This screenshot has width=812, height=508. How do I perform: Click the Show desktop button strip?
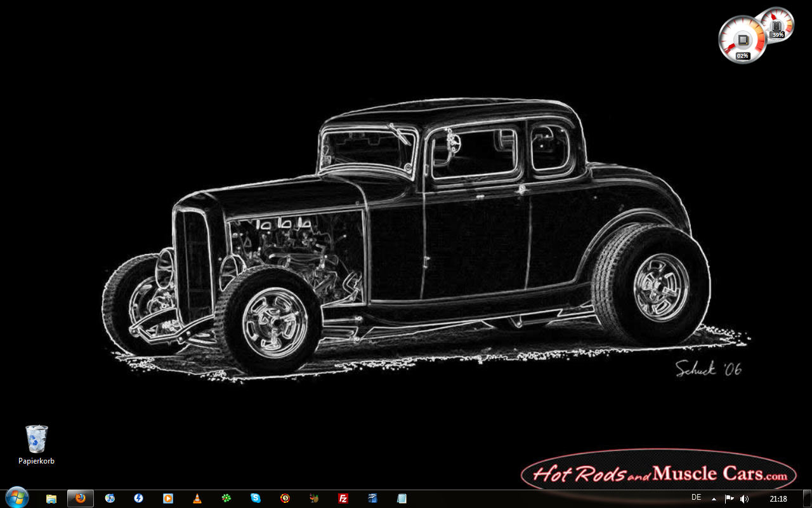coord(807,498)
